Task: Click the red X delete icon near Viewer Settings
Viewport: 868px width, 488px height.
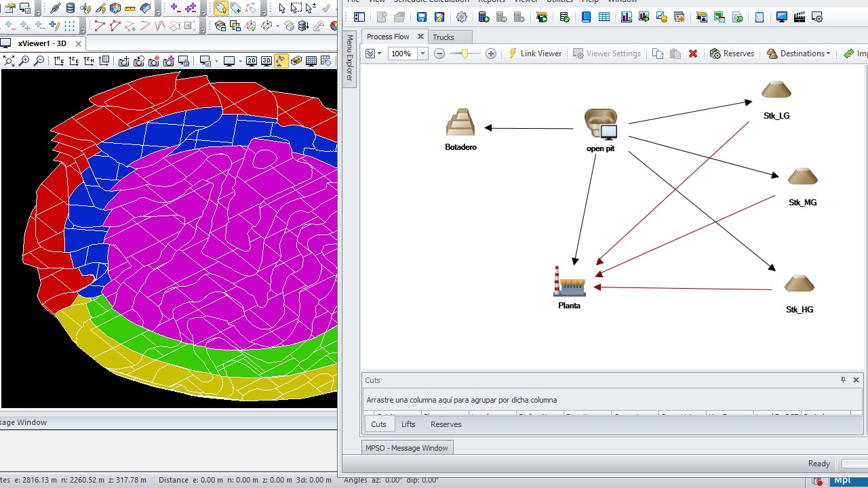Action: pyautogui.click(x=693, y=54)
